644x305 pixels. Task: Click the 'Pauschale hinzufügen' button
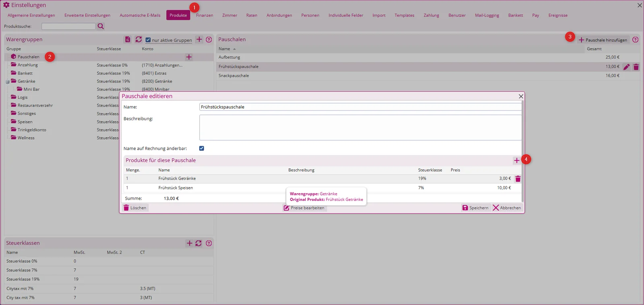point(603,40)
